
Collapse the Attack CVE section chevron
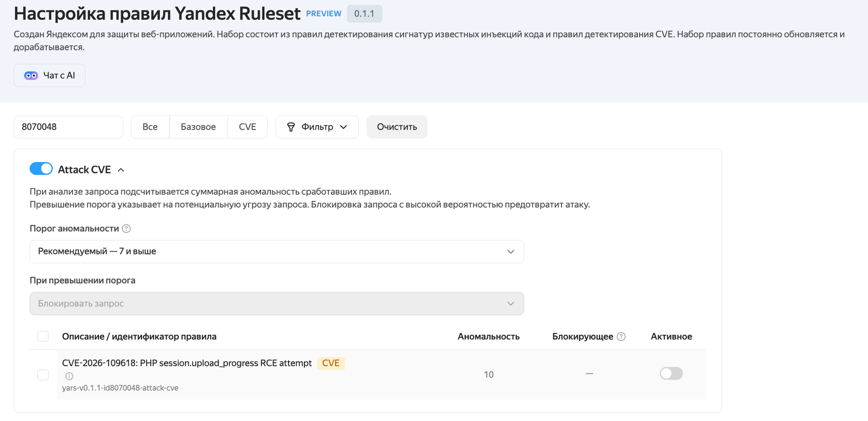pyautogui.click(x=121, y=170)
